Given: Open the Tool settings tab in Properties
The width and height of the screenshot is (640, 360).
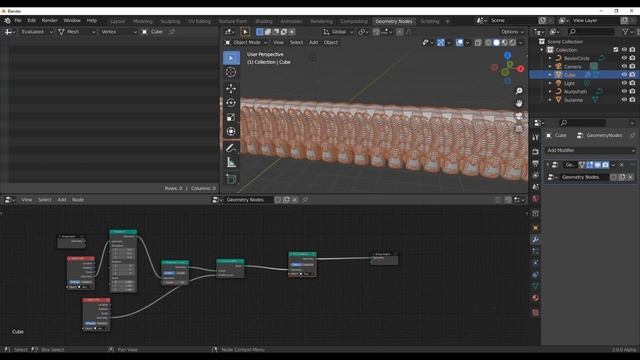Looking at the screenshot, I should [535, 138].
